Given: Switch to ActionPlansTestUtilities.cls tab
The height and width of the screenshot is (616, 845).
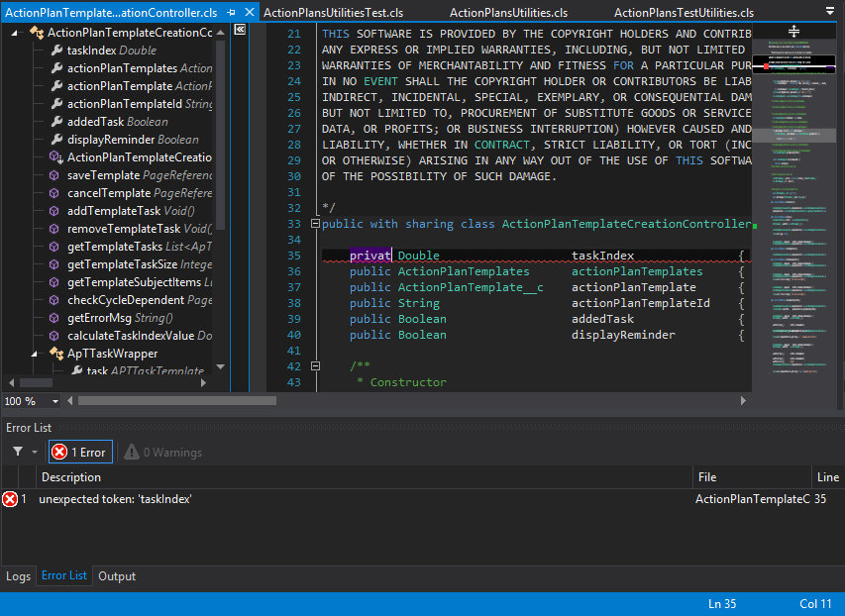Looking at the screenshot, I should [x=684, y=12].
